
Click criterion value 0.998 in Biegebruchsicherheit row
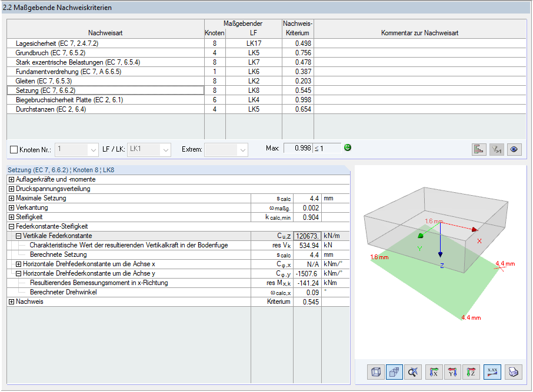(x=298, y=100)
